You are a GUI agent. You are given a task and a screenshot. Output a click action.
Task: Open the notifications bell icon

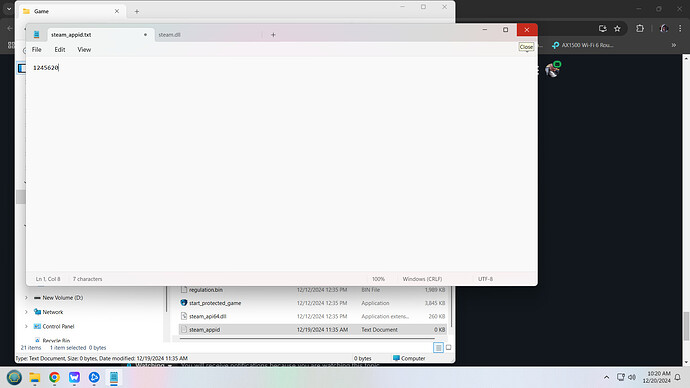point(678,377)
